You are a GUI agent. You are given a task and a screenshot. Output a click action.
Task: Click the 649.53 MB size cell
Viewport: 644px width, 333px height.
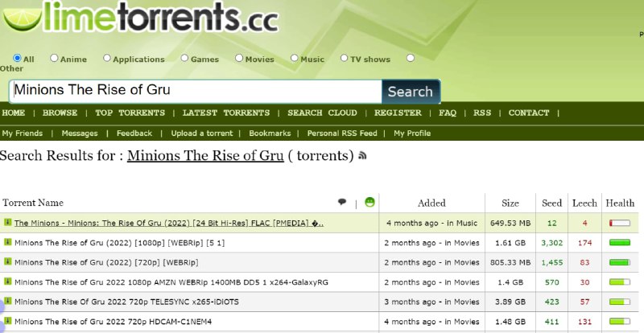pyautogui.click(x=510, y=223)
